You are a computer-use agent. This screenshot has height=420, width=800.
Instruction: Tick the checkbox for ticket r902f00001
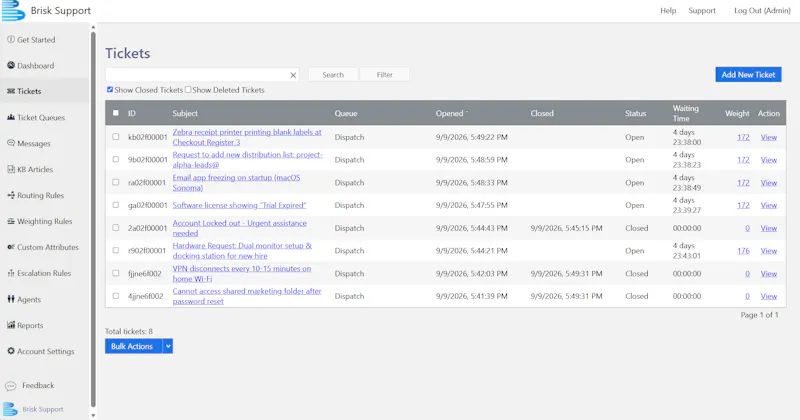pos(116,250)
